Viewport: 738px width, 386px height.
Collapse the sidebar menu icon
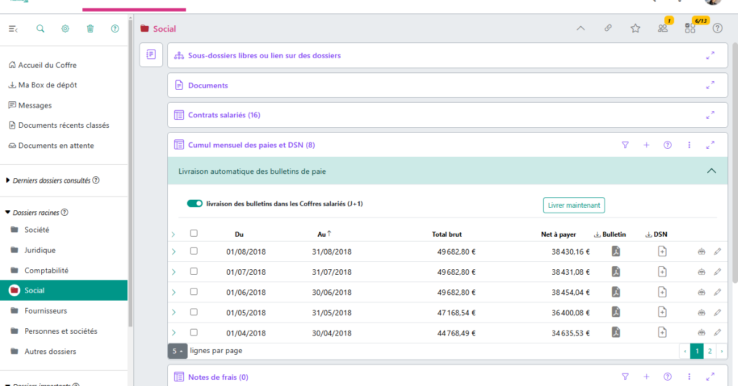point(13,29)
